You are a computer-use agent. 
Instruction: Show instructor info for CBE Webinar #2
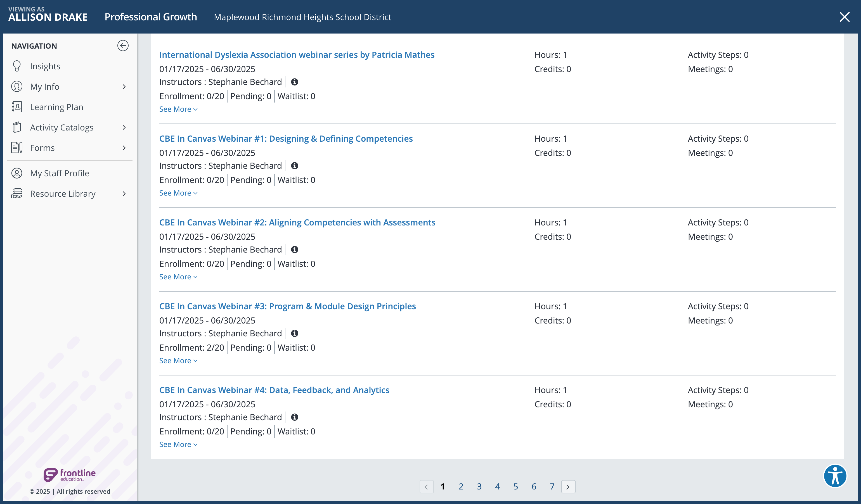point(295,249)
